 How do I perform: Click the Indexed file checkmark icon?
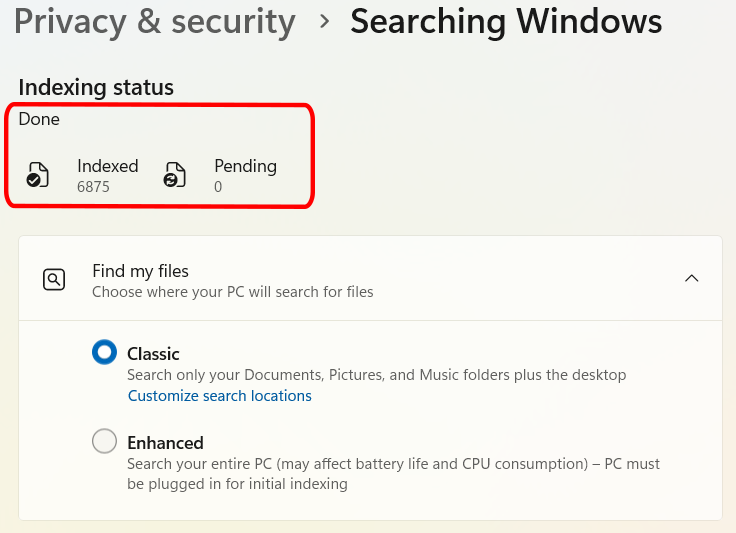(x=38, y=175)
